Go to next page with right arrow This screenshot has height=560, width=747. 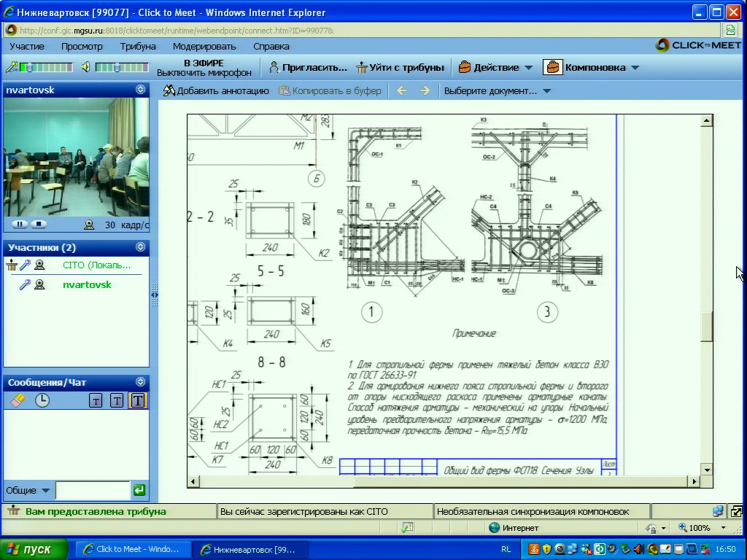coord(425,90)
